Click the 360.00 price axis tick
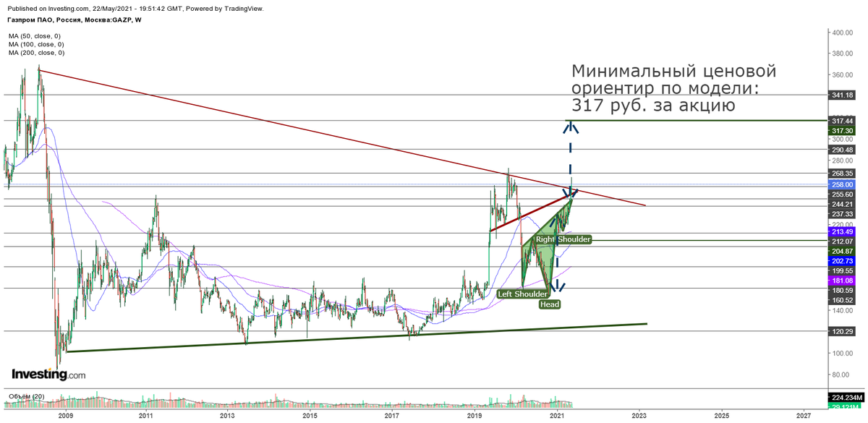Viewport: 868px width, 423px height. point(844,74)
